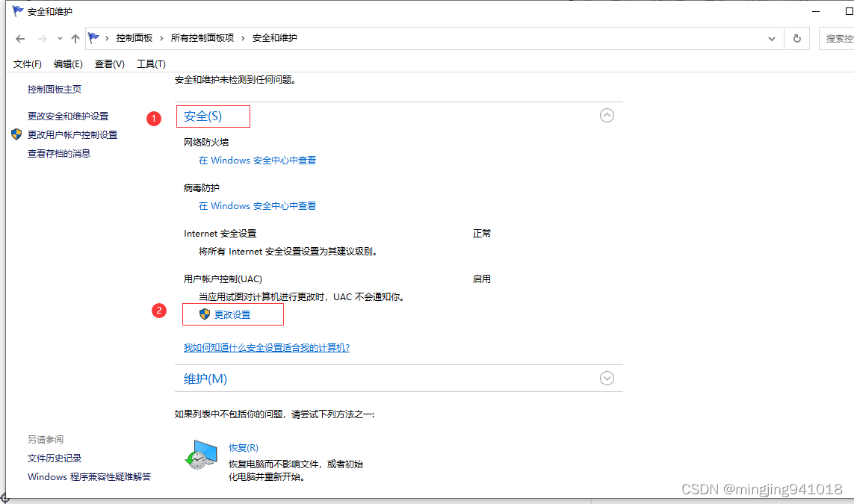
Task: Open 网络防火墙 link to Windows 安全中心
Action: pyautogui.click(x=257, y=160)
